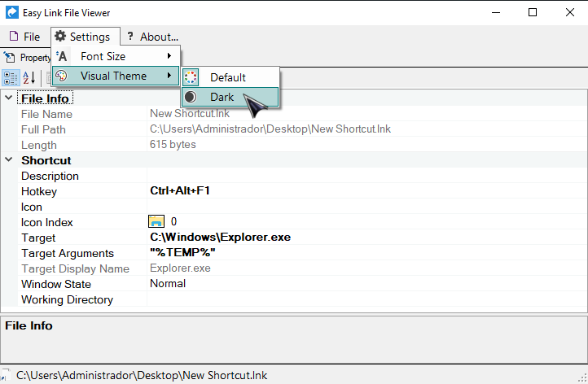Select the Full Path property label
This screenshot has width=588, height=384.
tap(43, 129)
